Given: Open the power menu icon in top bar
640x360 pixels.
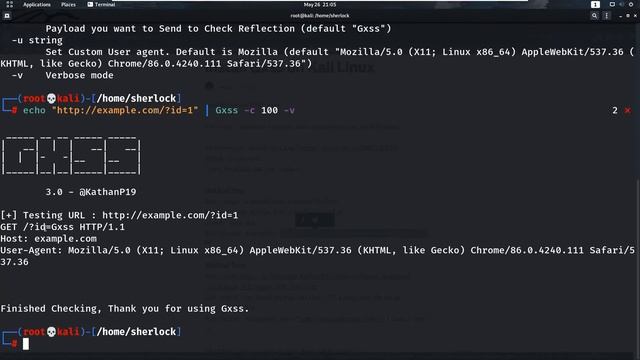Looking at the screenshot, I should 631,4.
